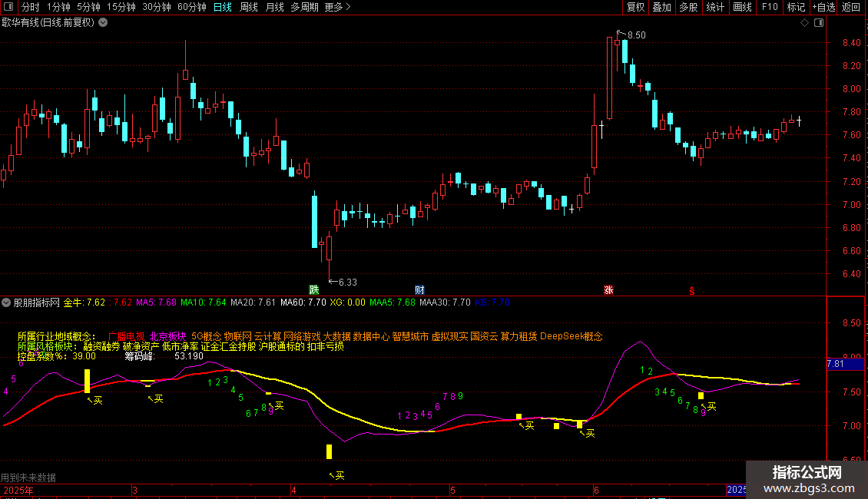Click the red $ marker icon
The width and height of the screenshot is (868, 499).
point(692,291)
